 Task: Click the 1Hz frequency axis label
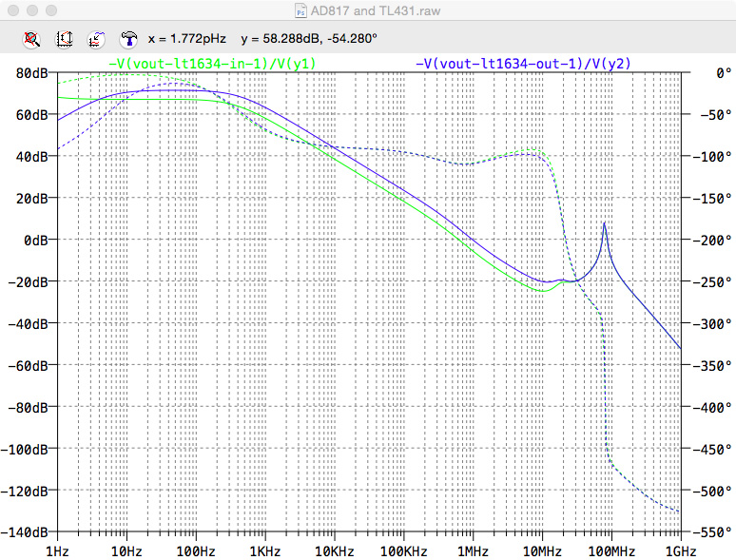[57, 551]
